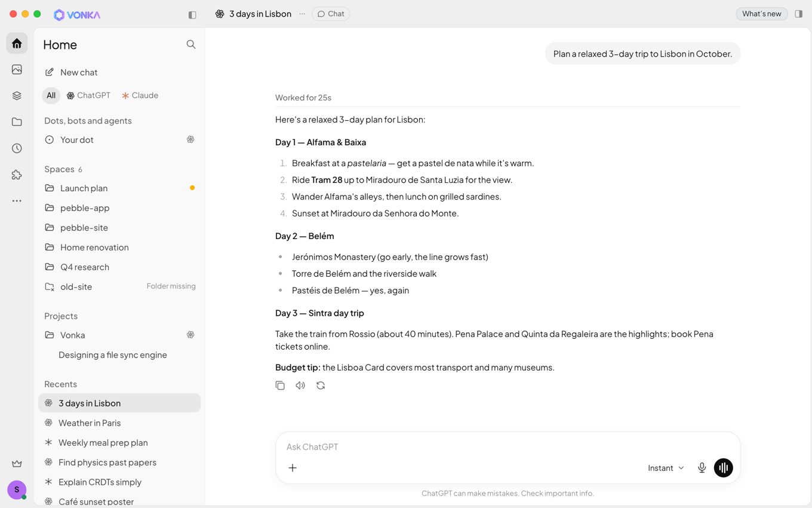Image resolution: width=812 pixels, height=508 pixels.
Task: Open the pebble-site space
Action: pos(119,228)
